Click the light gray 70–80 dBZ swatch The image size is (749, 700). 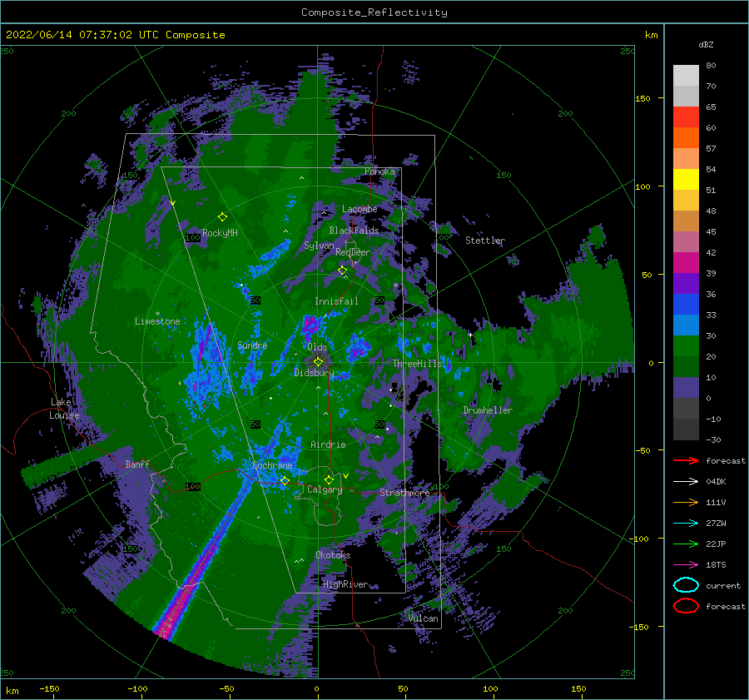[x=686, y=76]
